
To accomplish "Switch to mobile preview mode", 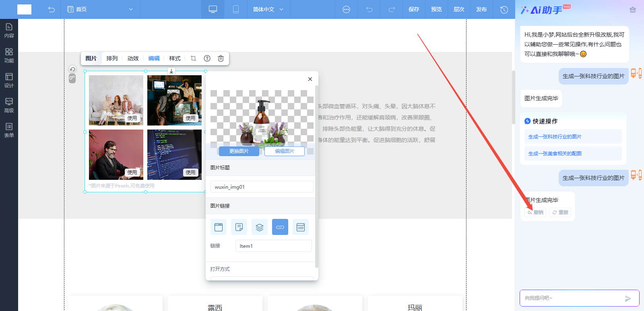I will click(x=236, y=9).
